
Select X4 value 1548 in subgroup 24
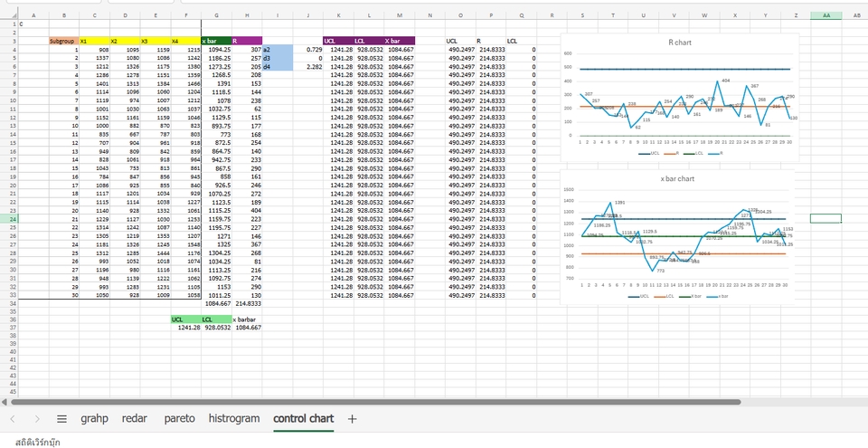point(185,244)
